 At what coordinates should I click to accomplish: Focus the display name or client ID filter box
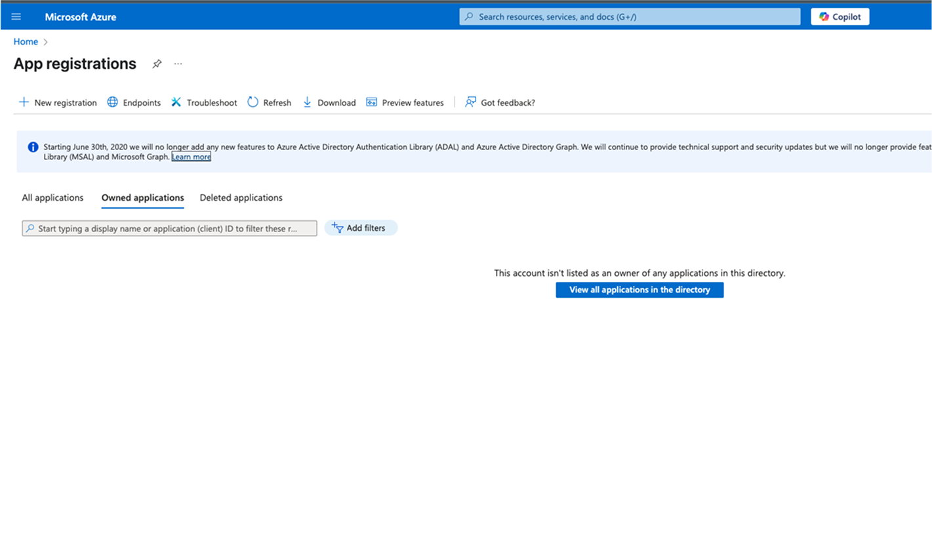point(169,228)
